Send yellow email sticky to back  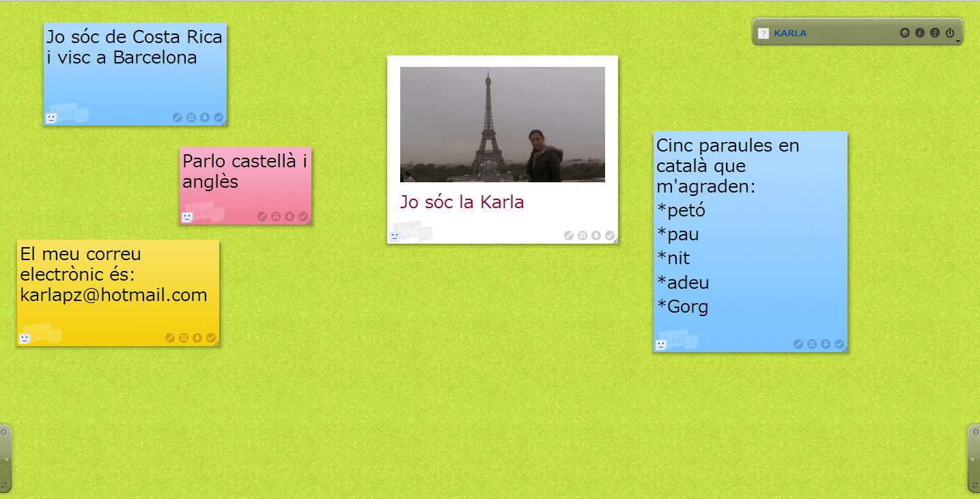197,338
